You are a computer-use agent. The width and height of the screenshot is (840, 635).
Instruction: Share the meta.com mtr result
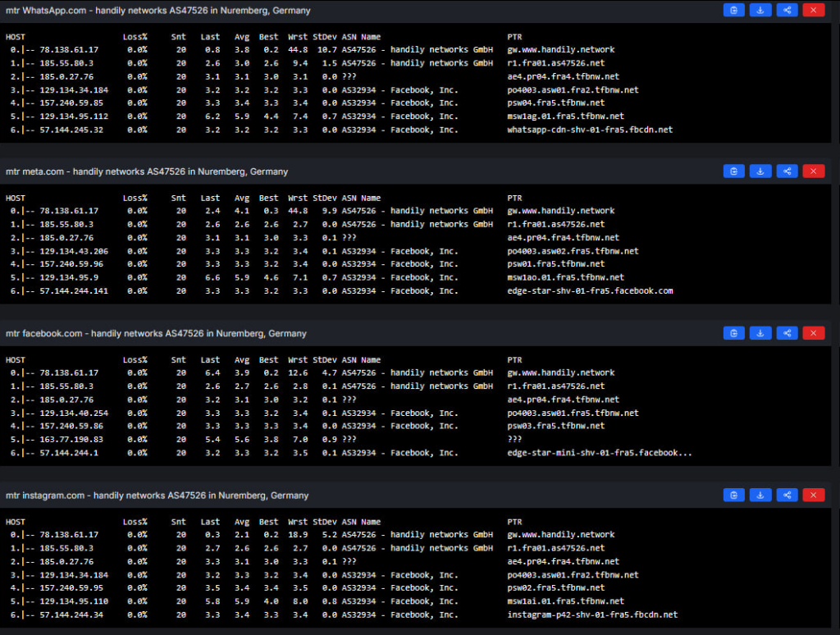tap(787, 171)
